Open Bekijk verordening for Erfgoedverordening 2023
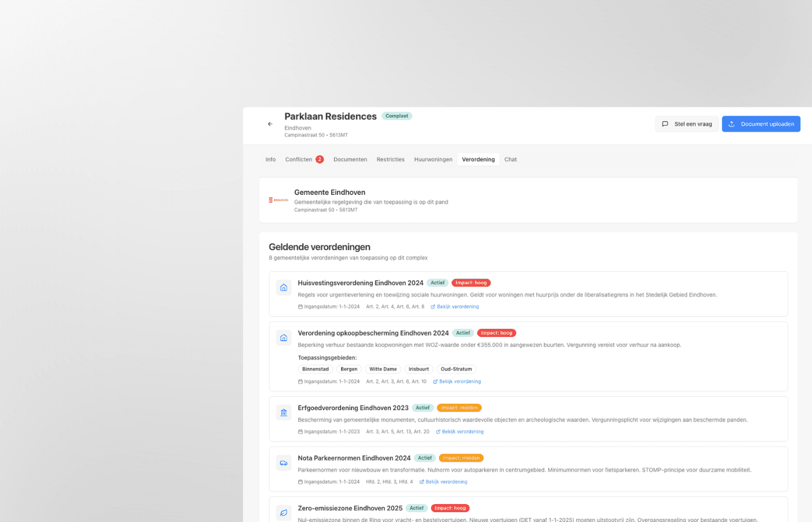 [x=460, y=432]
